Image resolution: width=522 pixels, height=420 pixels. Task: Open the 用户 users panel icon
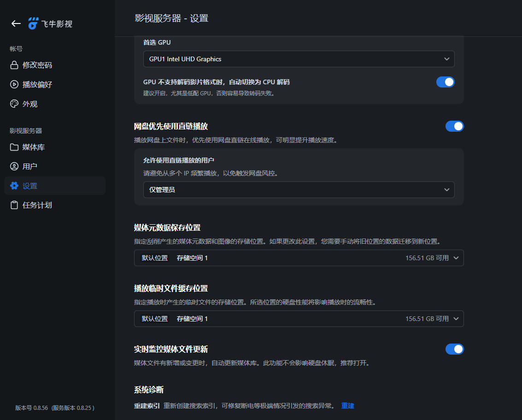click(13, 166)
